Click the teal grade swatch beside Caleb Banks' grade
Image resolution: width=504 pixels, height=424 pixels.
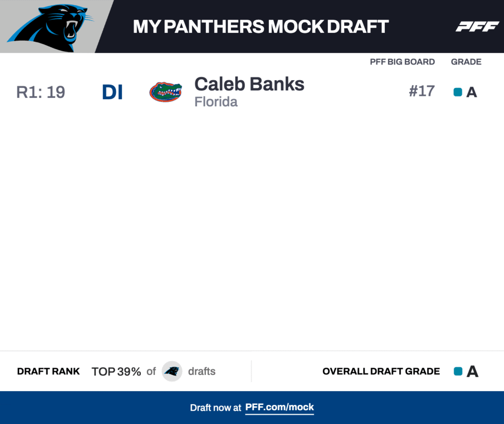(x=458, y=92)
